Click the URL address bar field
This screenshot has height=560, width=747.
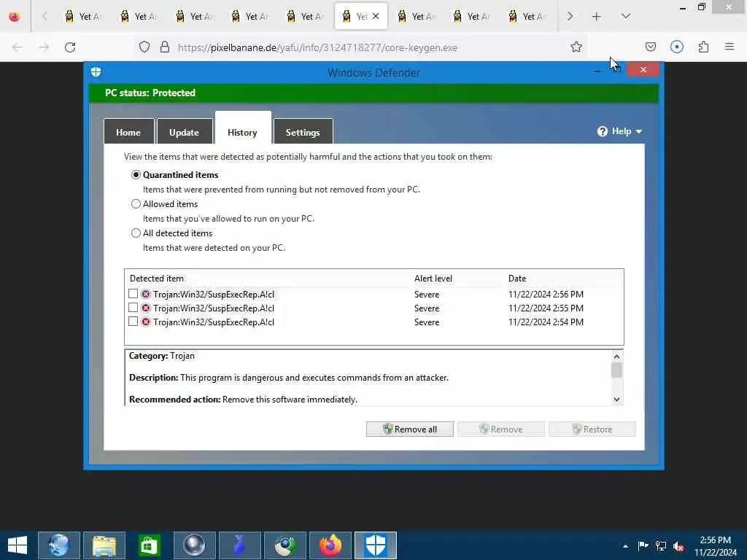click(x=362, y=47)
